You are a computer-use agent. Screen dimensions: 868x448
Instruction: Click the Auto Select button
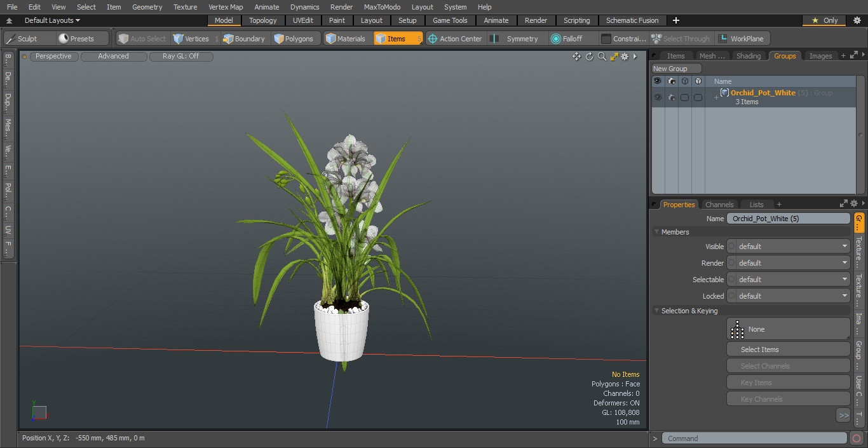coord(142,39)
